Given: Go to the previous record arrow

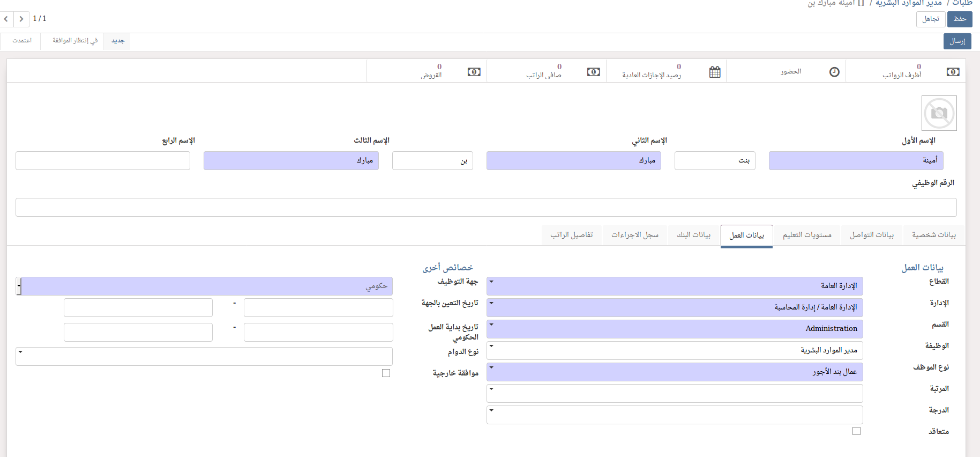Looking at the screenshot, I should [x=6, y=19].
